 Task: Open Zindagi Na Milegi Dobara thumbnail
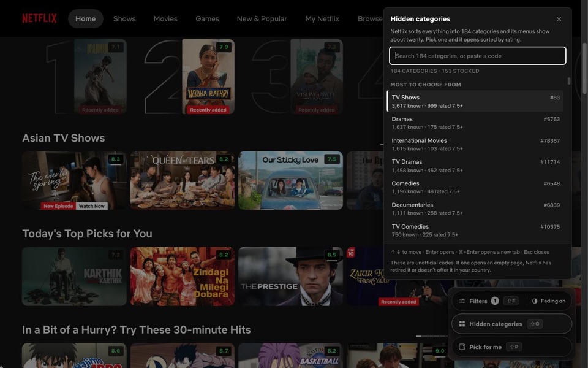point(183,277)
